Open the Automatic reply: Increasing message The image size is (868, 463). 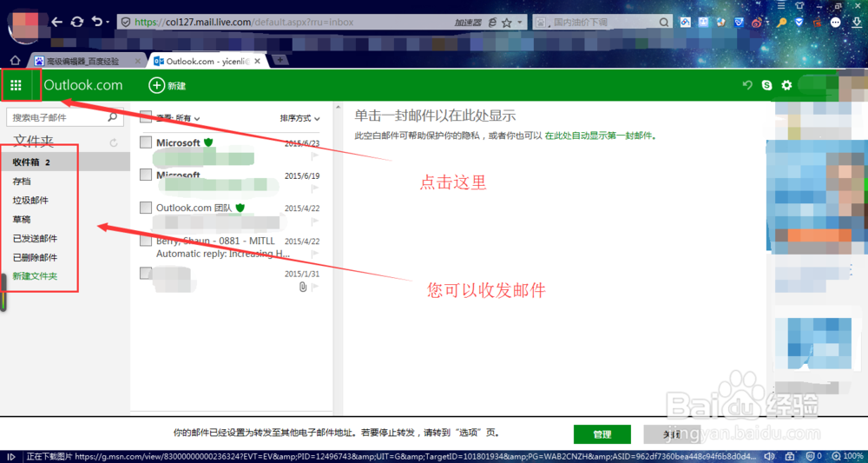[222, 254]
